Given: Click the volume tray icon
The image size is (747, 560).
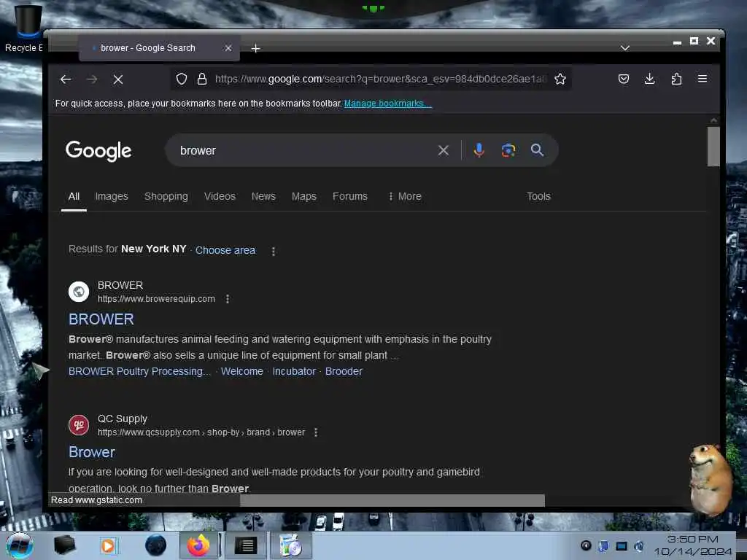Looking at the screenshot, I should [x=639, y=546].
